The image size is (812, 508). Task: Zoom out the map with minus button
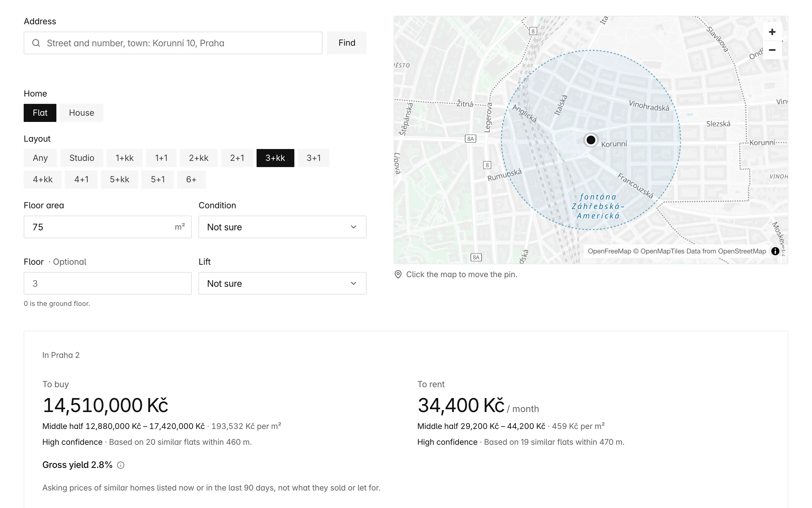point(772,50)
